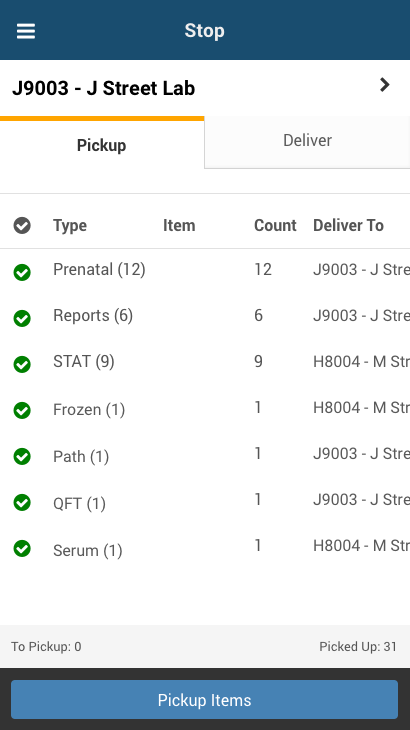410x730 pixels.
Task: Uncheck the Prenatal (12) row checkmark
Action: point(22,272)
